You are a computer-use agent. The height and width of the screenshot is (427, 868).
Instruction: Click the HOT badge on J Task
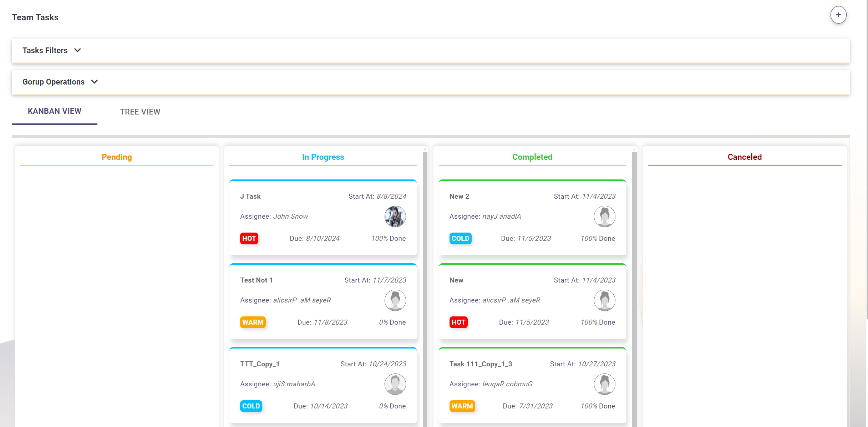pos(249,238)
